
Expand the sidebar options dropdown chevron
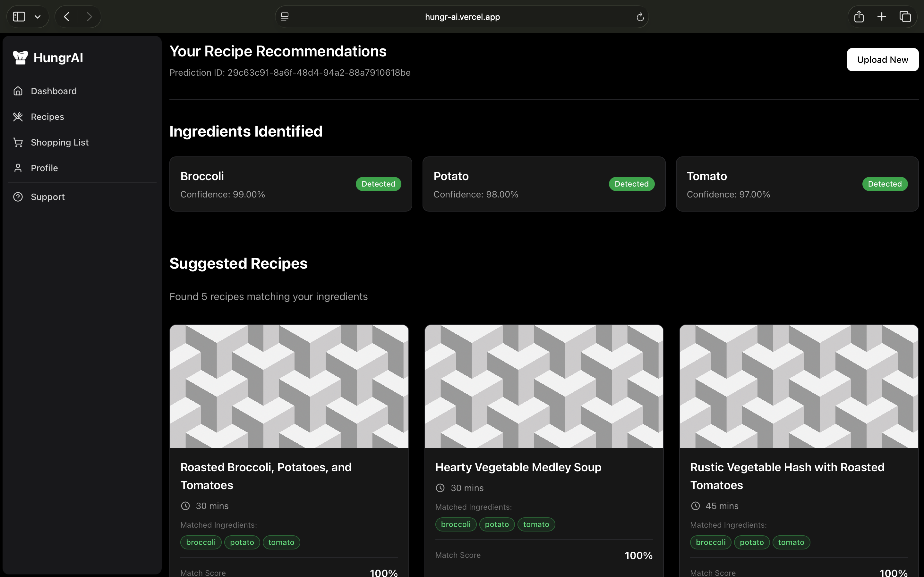coord(38,17)
